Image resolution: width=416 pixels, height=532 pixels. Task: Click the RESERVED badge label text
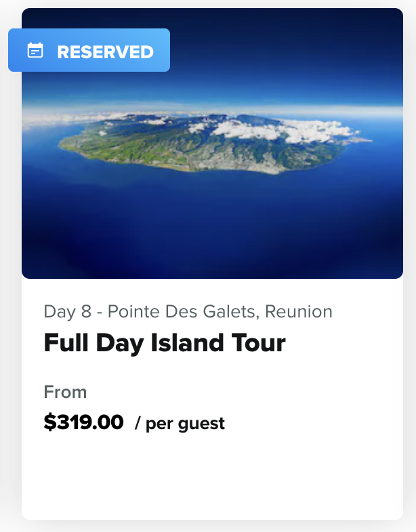pos(105,51)
